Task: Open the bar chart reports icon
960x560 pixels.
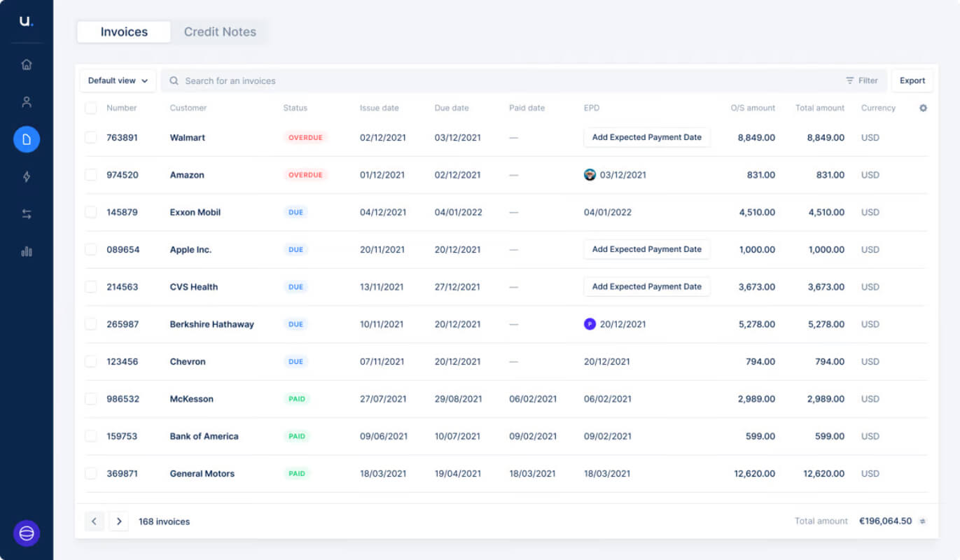Action: tap(27, 251)
